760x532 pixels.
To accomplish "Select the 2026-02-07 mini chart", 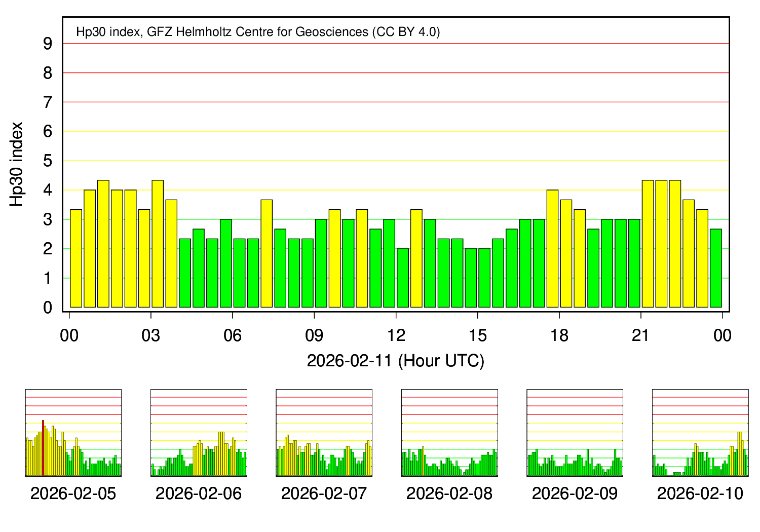I will (x=324, y=433).
